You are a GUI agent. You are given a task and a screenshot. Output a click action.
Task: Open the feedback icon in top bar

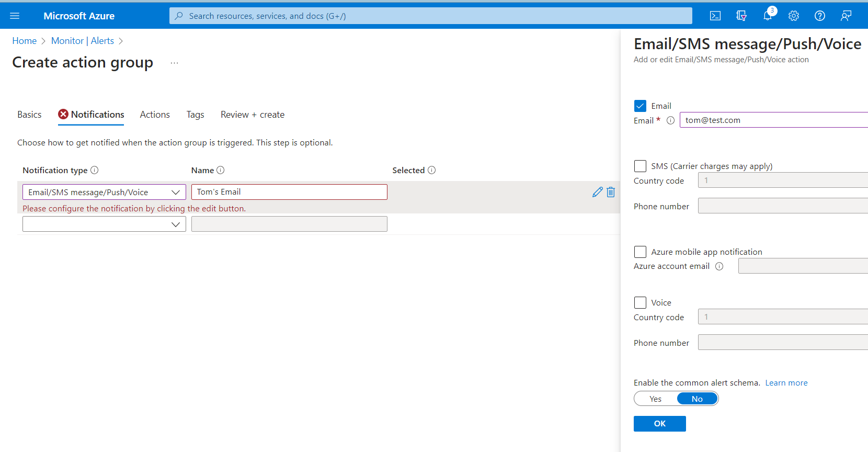pyautogui.click(x=846, y=16)
